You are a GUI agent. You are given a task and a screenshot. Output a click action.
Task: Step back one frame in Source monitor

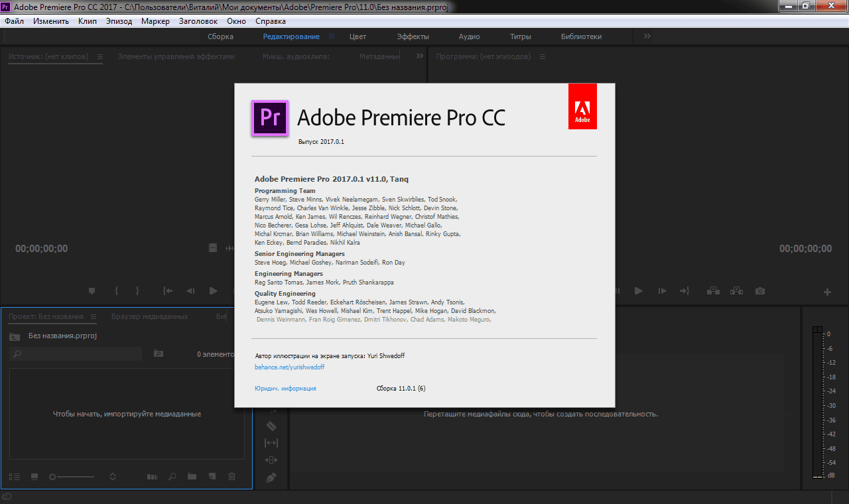coord(190,290)
